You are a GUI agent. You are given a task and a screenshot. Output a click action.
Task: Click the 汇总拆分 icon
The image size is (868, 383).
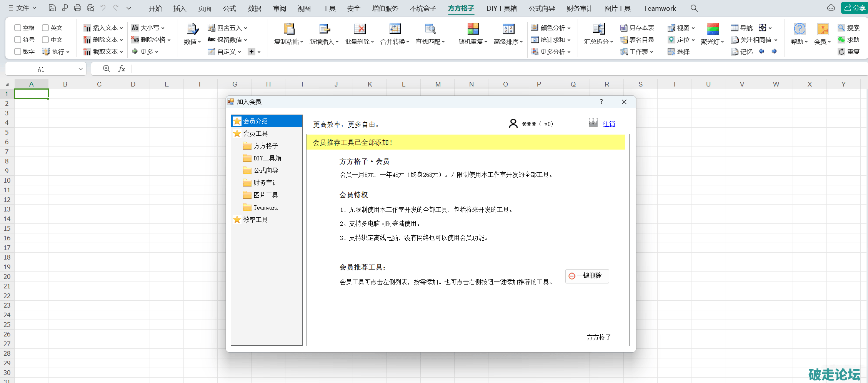[x=598, y=29]
